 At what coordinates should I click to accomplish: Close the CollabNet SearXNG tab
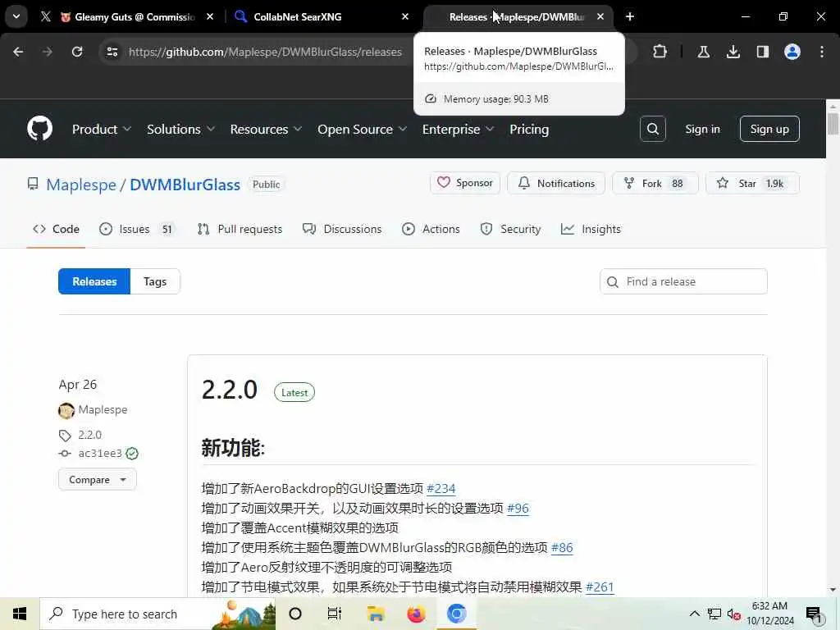(x=405, y=16)
